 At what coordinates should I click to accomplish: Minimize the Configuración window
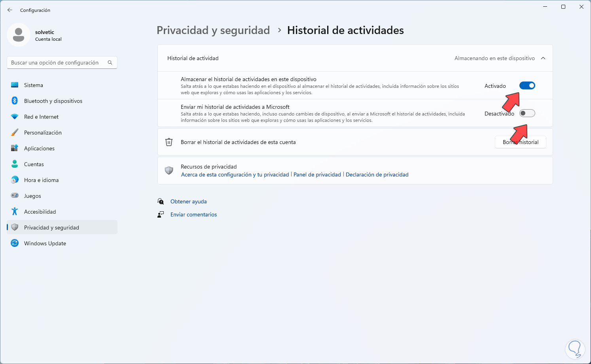coord(545,7)
